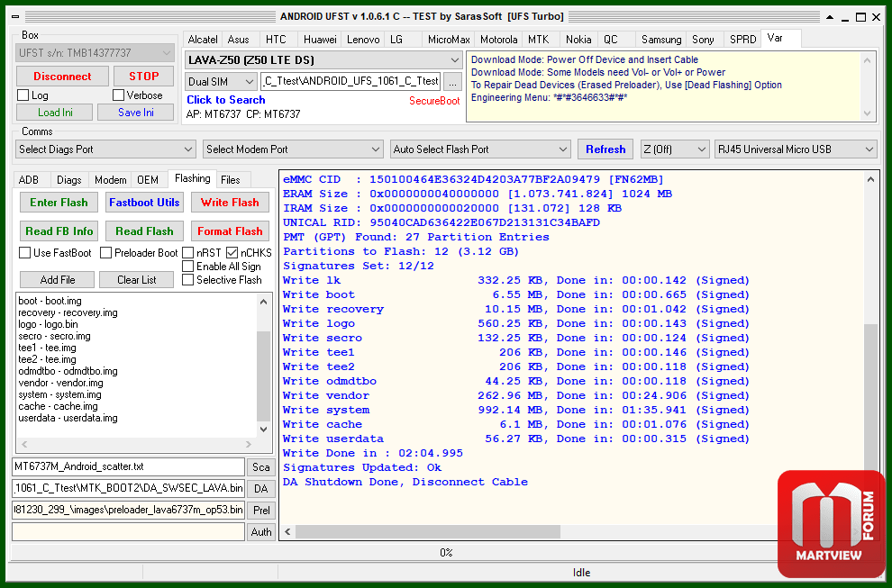The width and height of the screenshot is (892, 588).
Task: Click the Read Flash button
Action: [x=144, y=231]
